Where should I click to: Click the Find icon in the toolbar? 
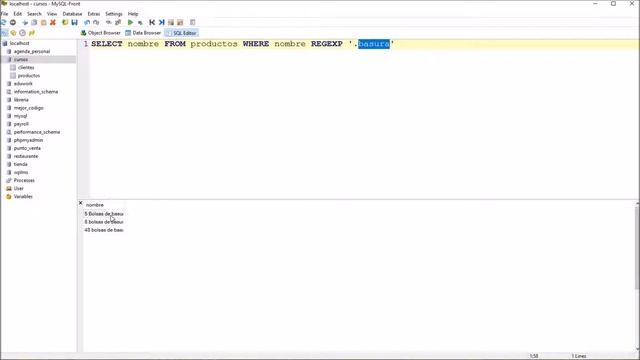pyautogui.click(x=109, y=22)
